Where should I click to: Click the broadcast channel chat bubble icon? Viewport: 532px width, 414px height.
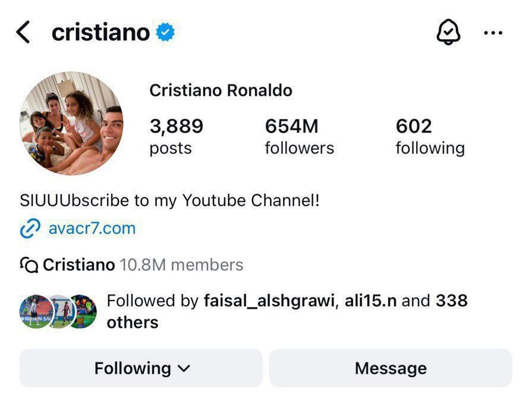coord(29,265)
